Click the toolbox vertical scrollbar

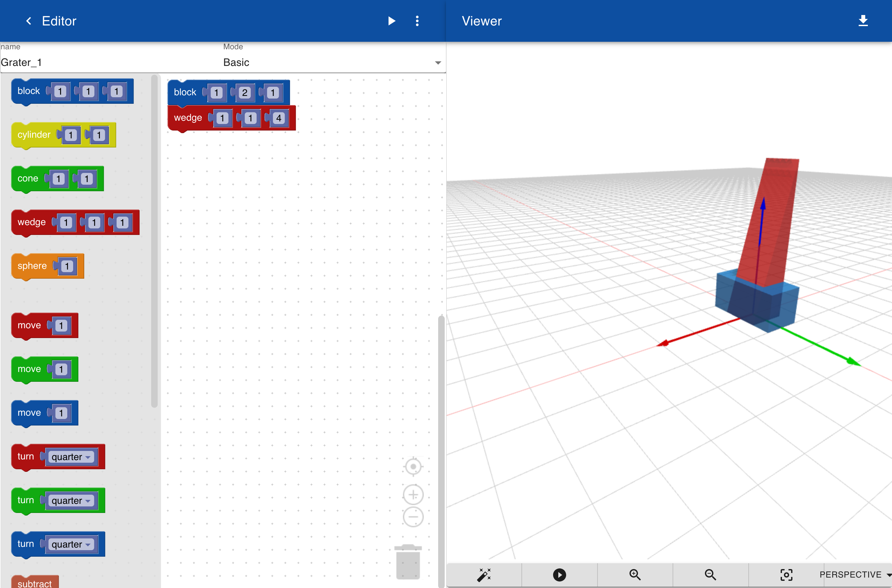(x=154, y=241)
